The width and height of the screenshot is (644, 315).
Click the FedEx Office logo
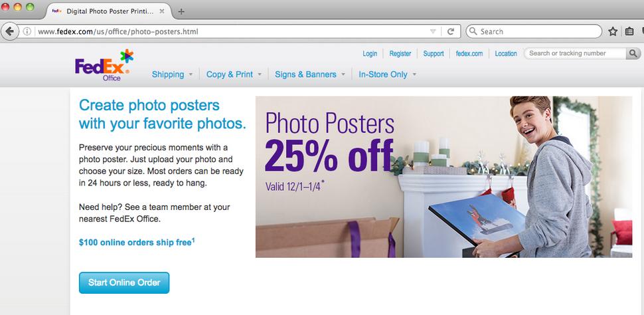click(x=104, y=65)
